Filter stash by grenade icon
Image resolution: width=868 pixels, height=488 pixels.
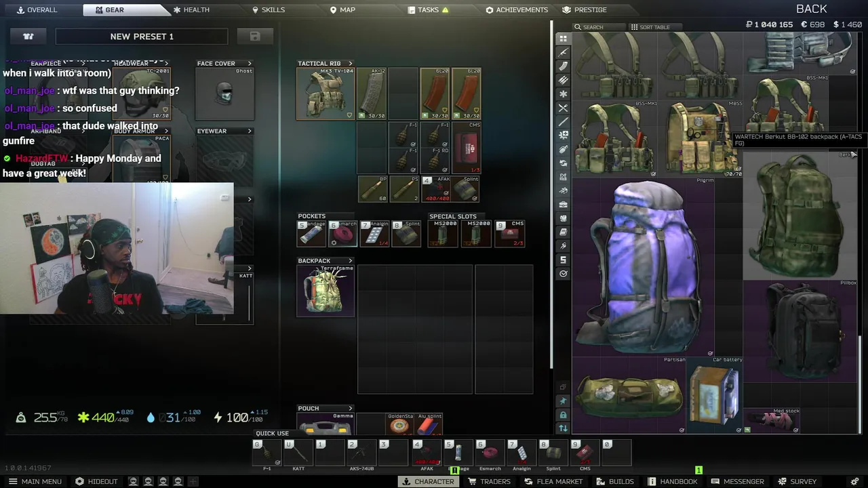(x=563, y=149)
